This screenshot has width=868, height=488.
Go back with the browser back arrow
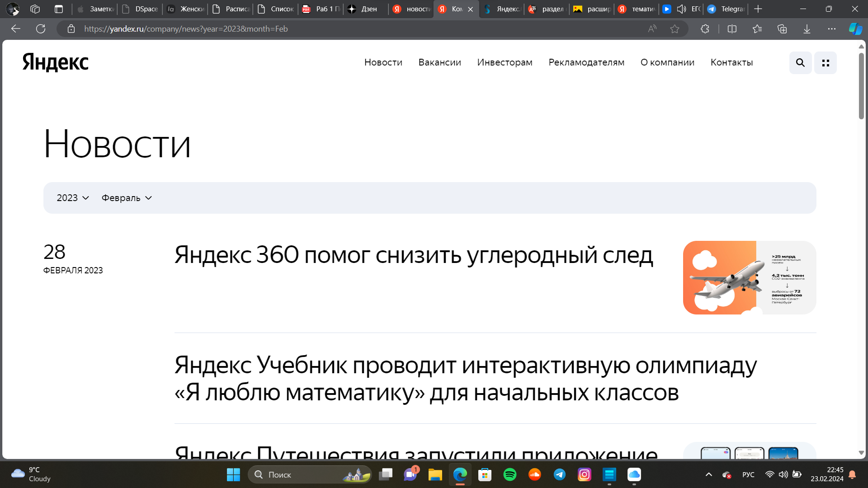pyautogui.click(x=16, y=29)
